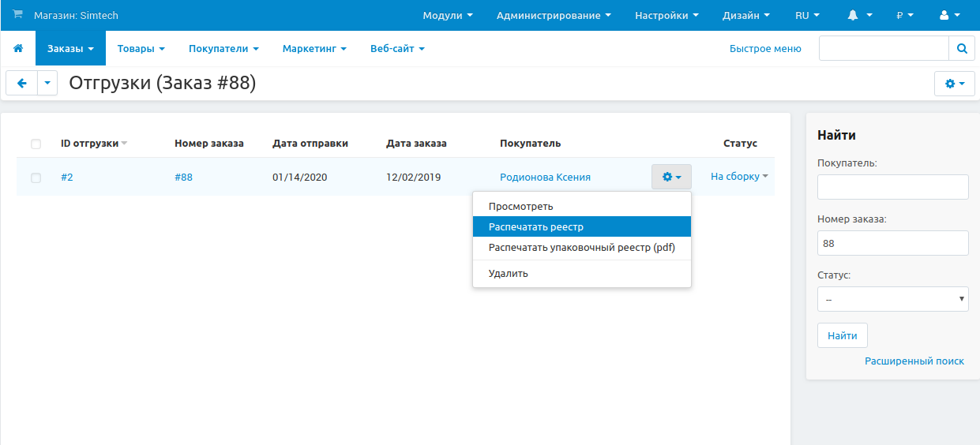This screenshot has width=980, height=445.
Task: Expand dropdown arrow next to back button
Action: (47, 83)
